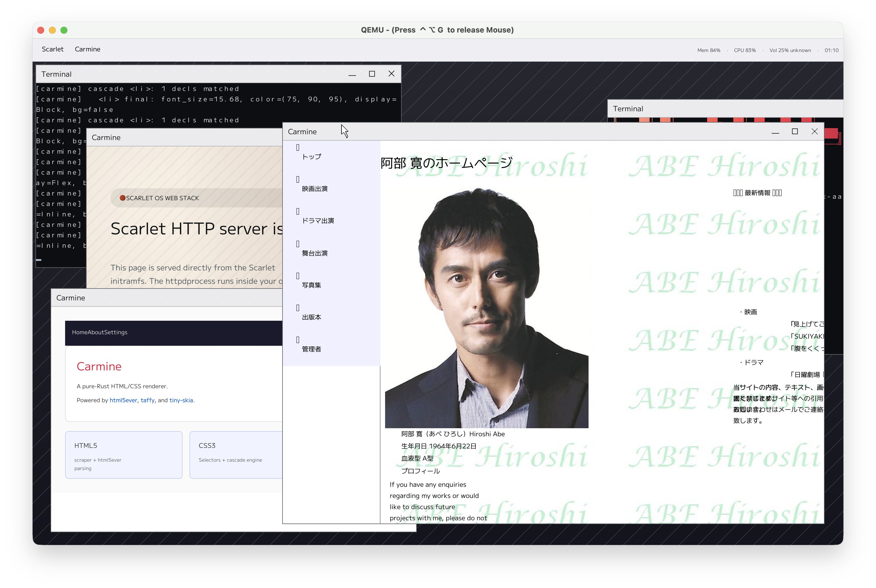
Task: Click the CPU 83% status indicator
Action: (x=745, y=50)
